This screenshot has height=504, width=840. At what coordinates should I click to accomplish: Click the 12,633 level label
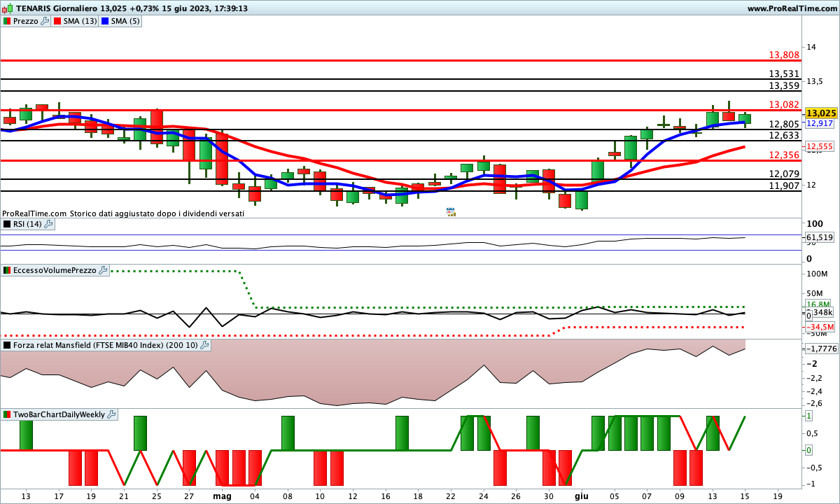(784, 135)
